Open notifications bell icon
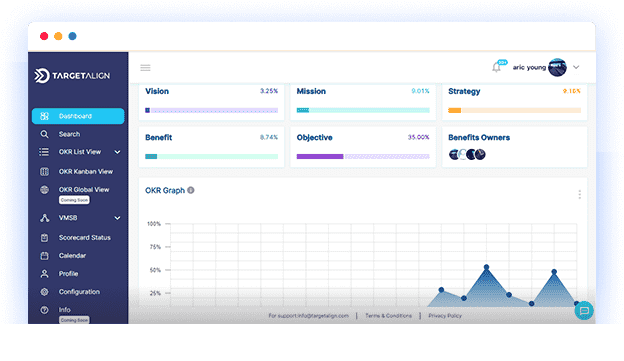The image size is (624, 361). pyautogui.click(x=496, y=67)
